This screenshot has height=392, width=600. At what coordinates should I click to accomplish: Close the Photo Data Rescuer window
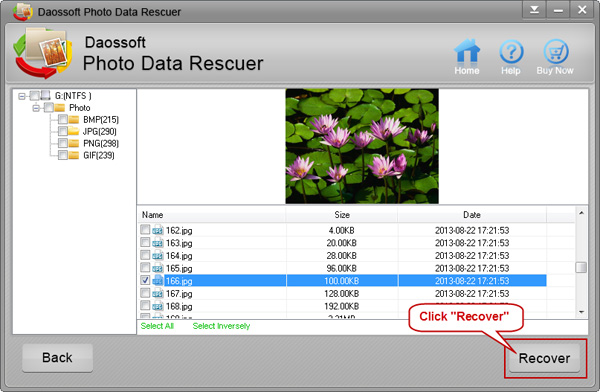(x=582, y=10)
